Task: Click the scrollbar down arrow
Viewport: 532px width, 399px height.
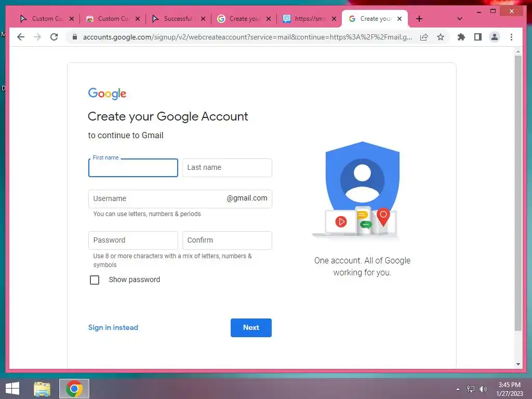Action: [x=518, y=364]
